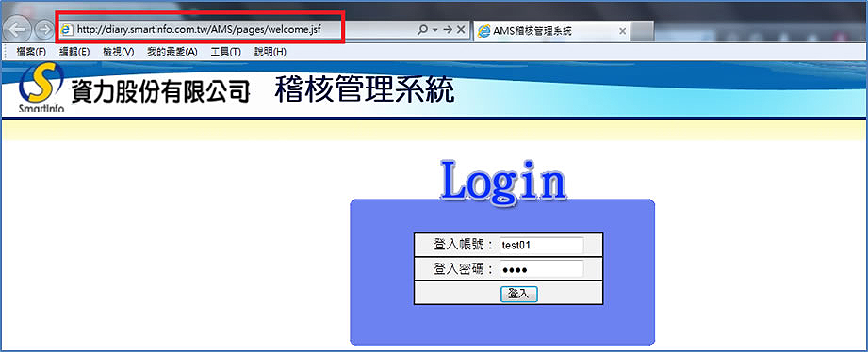The height and width of the screenshot is (352, 868).
Task: Open the address bar autocomplete dropdown arrow
Action: pos(435,30)
